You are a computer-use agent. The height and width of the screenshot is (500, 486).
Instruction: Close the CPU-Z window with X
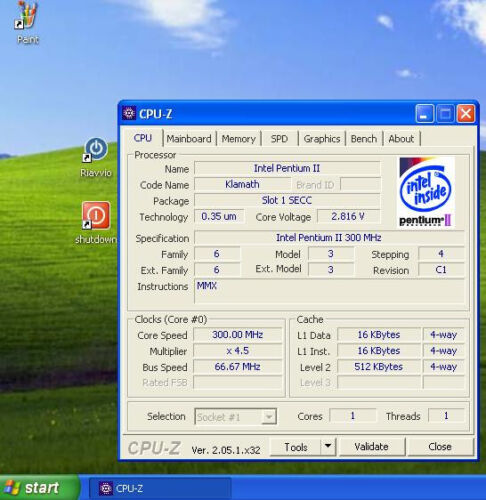[x=466, y=114]
